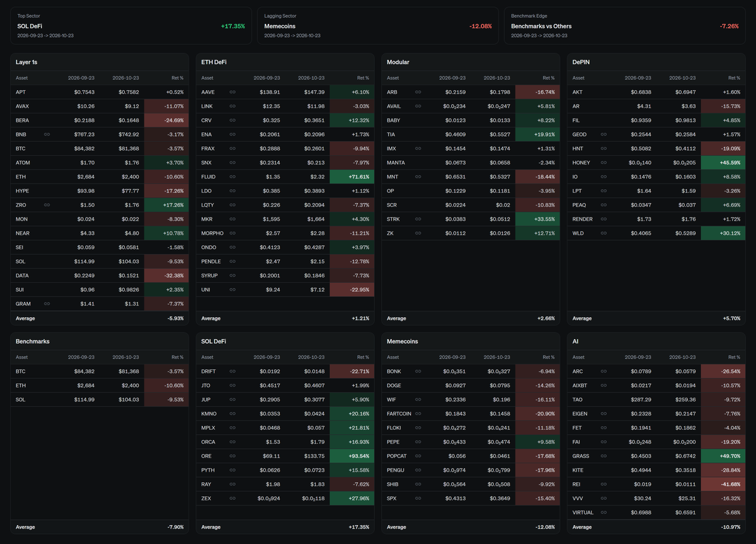Select the Benchmark Edge summary card

624,26
